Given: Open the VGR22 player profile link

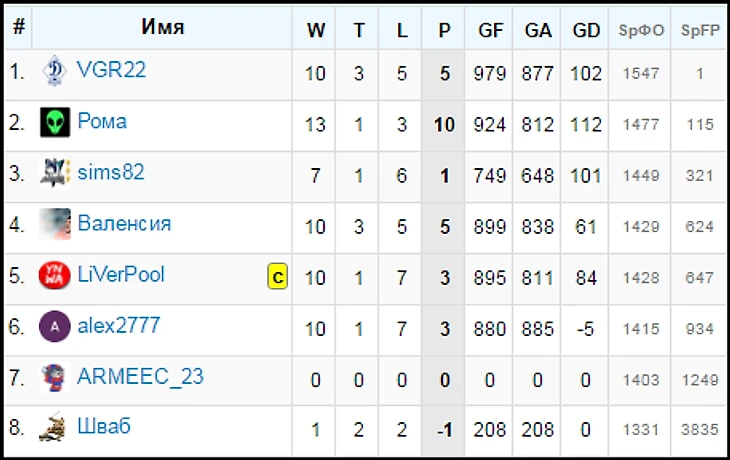Looking at the screenshot, I should (112, 70).
